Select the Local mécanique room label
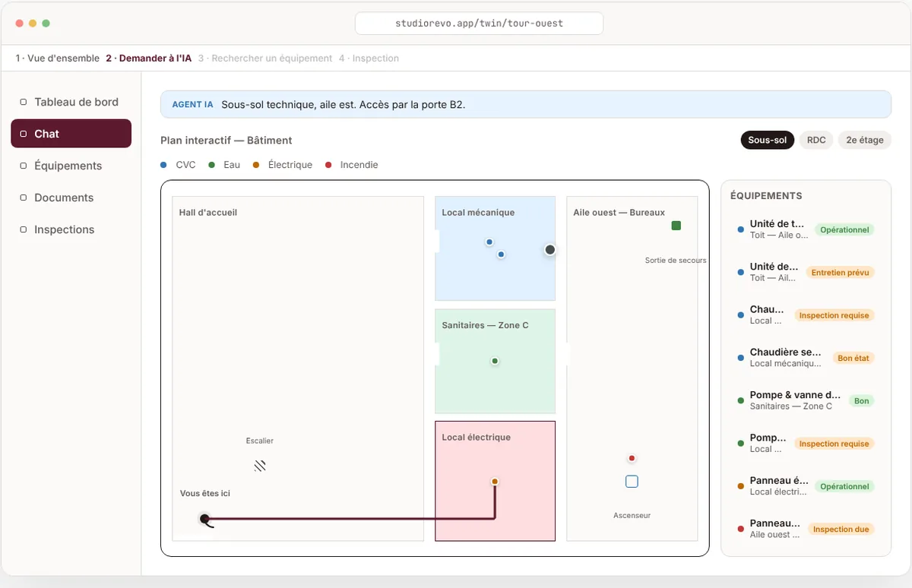This screenshot has height=588, width=912. (478, 213)
